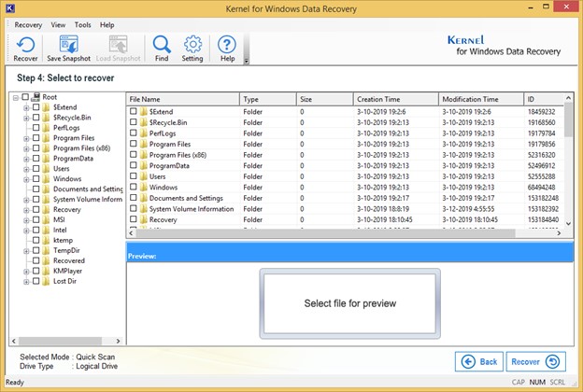Click the Recovered folder icon in tree
The image size is (583, 392).
tap(46, 260)
